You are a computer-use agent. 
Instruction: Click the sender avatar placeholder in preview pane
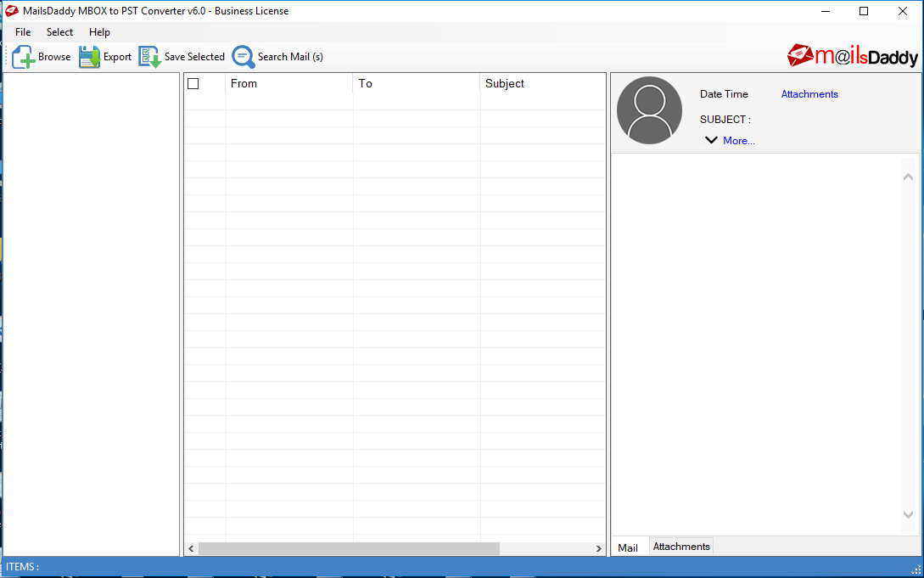pos(649,110)
